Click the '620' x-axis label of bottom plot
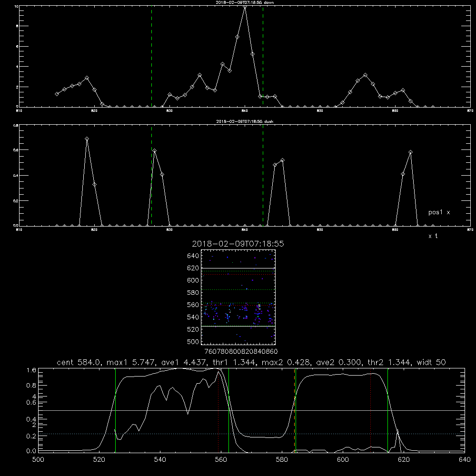 coord(404,460)
